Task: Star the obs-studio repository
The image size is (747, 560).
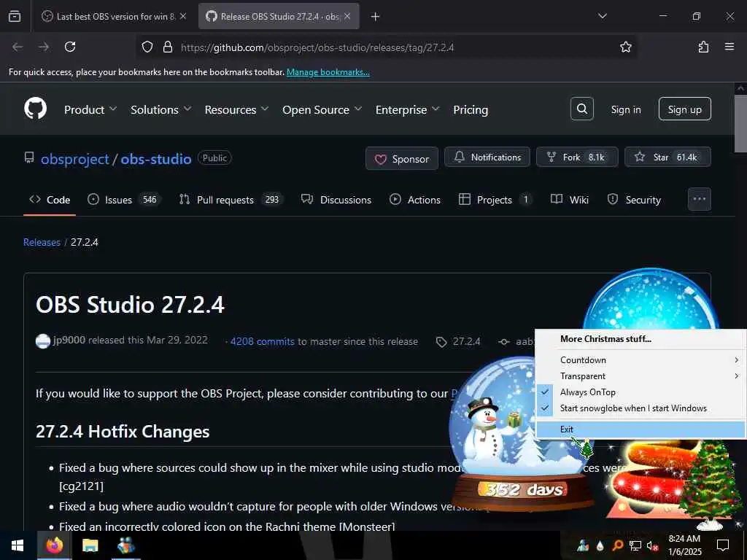Action: coord(667,157)
